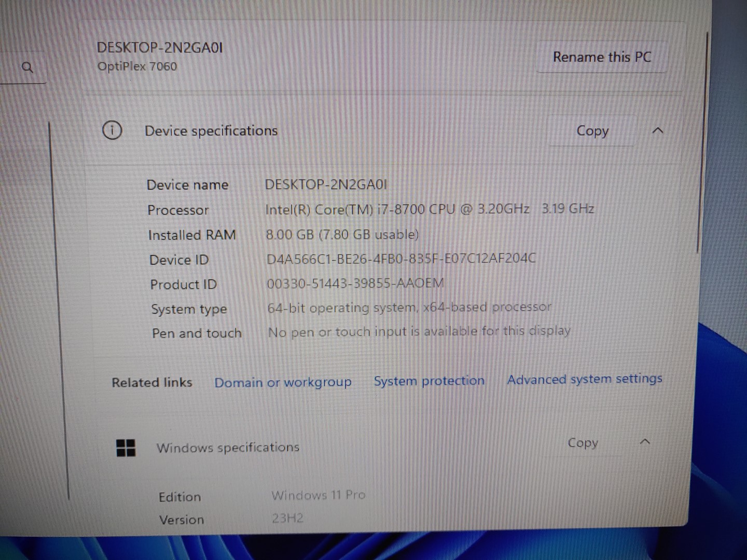Collapse the Device specifications section
This screenshot has width=747, height=560.
[657, 131]
